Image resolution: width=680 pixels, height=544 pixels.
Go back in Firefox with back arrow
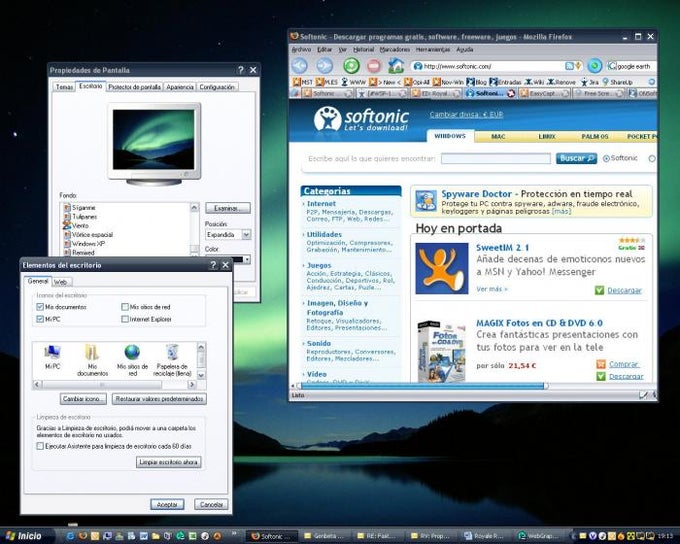click(x=299, y=66)
